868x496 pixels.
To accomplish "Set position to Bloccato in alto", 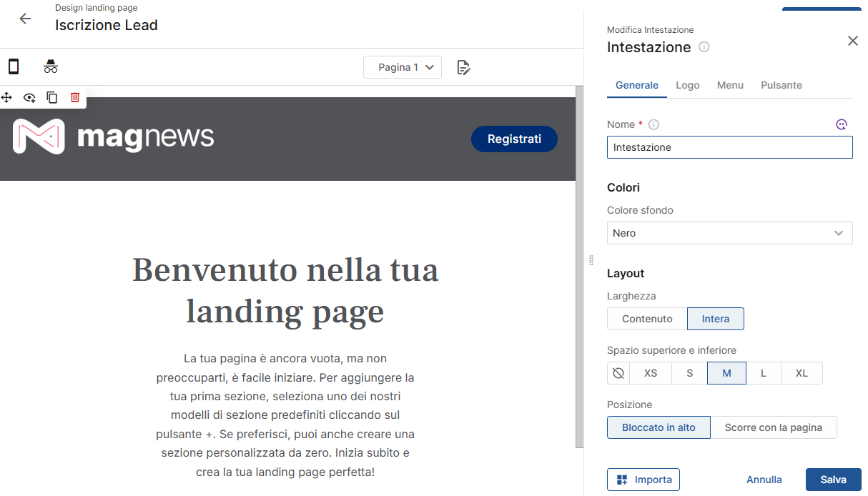I will tap(659, 427).
